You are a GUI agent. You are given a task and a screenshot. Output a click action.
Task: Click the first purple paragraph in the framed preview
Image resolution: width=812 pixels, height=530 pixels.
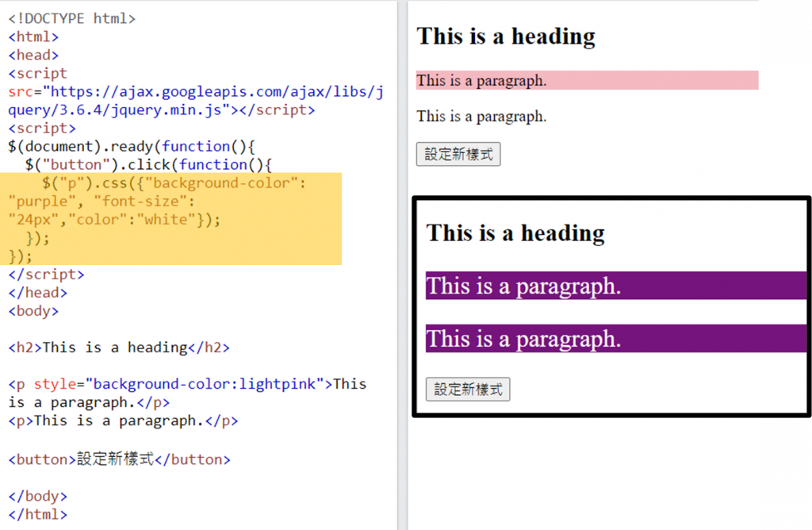click(x=616, y=286)
